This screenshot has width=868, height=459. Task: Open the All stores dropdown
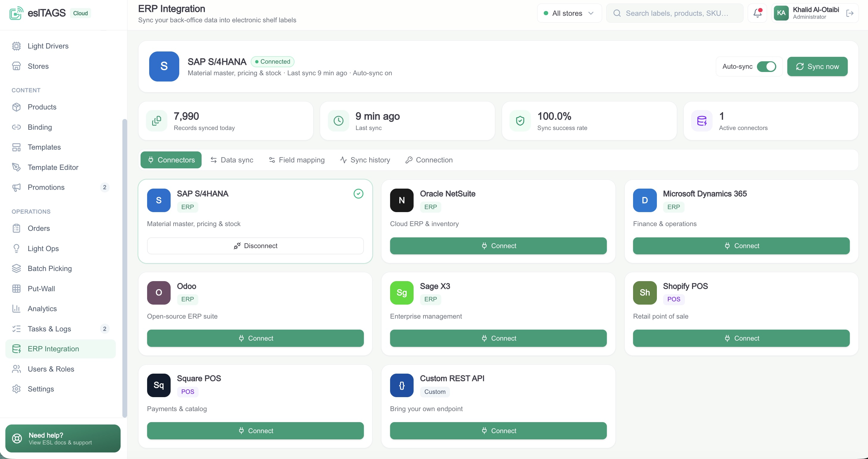point(569,13)
